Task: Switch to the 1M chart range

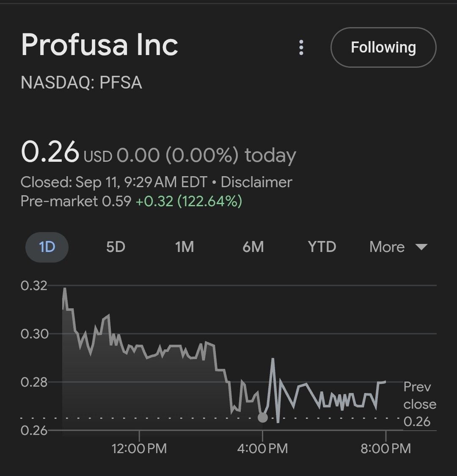Action: click(x=184, y=247)
